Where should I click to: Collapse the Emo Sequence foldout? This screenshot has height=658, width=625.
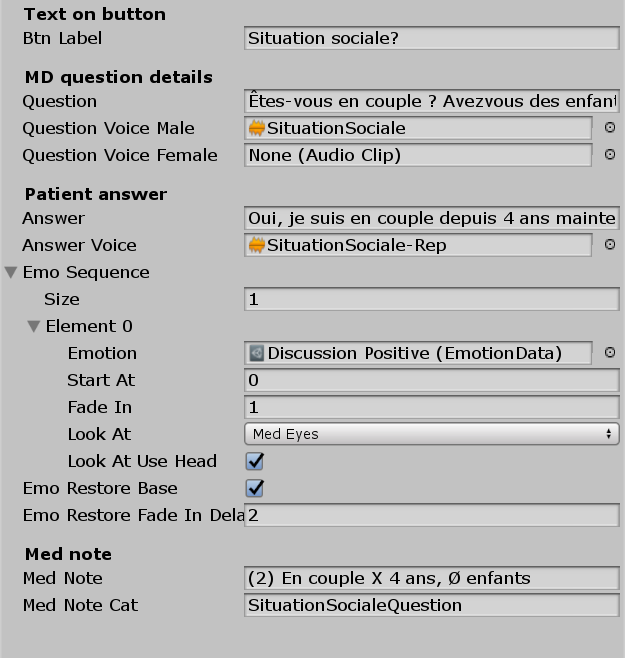[x=11, y=272]
